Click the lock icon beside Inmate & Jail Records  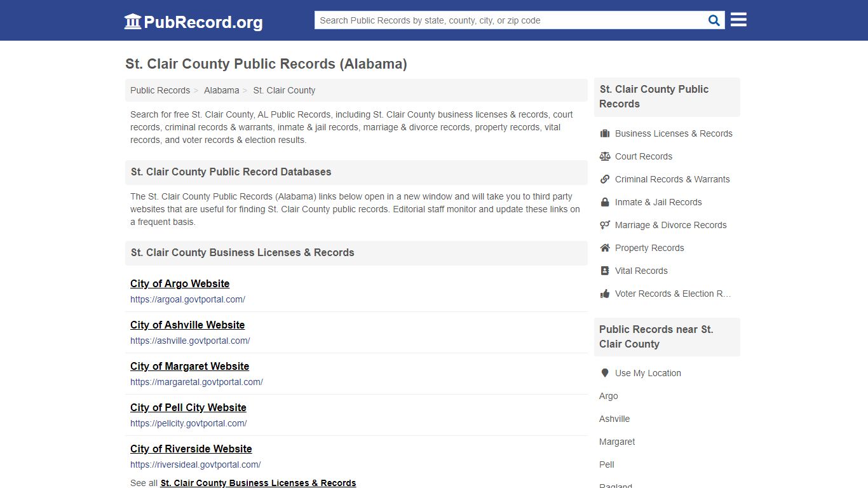(x=605, y=202)
